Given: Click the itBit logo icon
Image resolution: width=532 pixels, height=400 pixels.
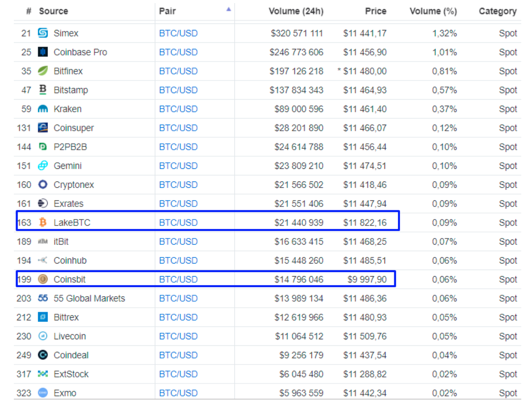Looking at the screenshot, I should [x=43, y=241].
